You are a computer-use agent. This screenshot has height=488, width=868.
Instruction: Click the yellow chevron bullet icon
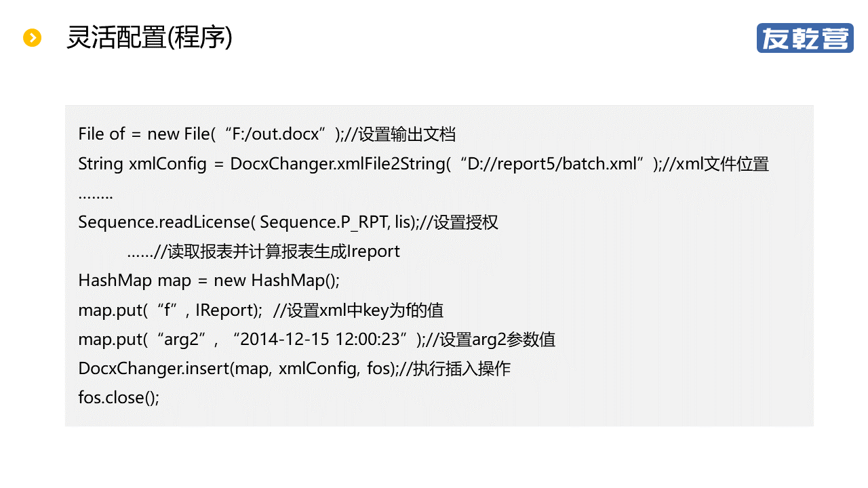pos(32,38)
